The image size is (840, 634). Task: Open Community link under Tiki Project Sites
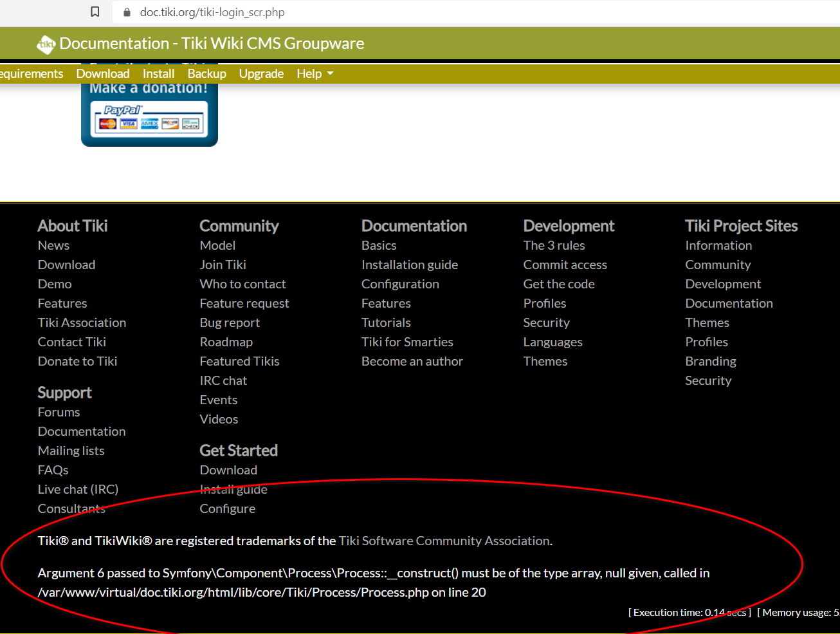(718, 265)
